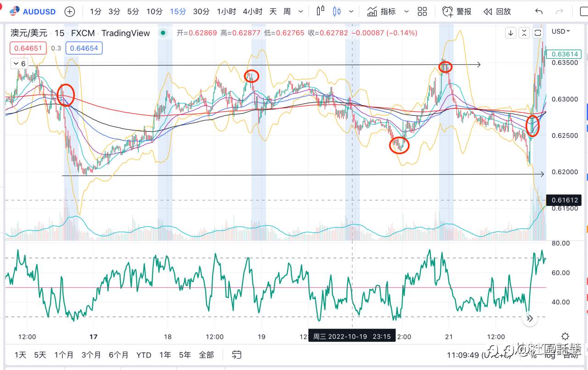The height and width of the screenshot is (370, 588).
Task: Switch to the 1小时 interval
Action: (x=226, y=11)
